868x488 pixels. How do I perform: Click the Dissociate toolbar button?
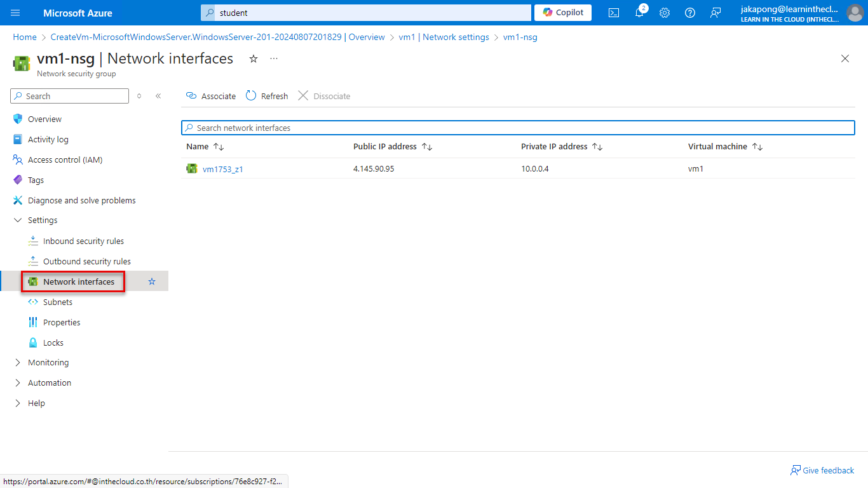[x=324, y=96]
